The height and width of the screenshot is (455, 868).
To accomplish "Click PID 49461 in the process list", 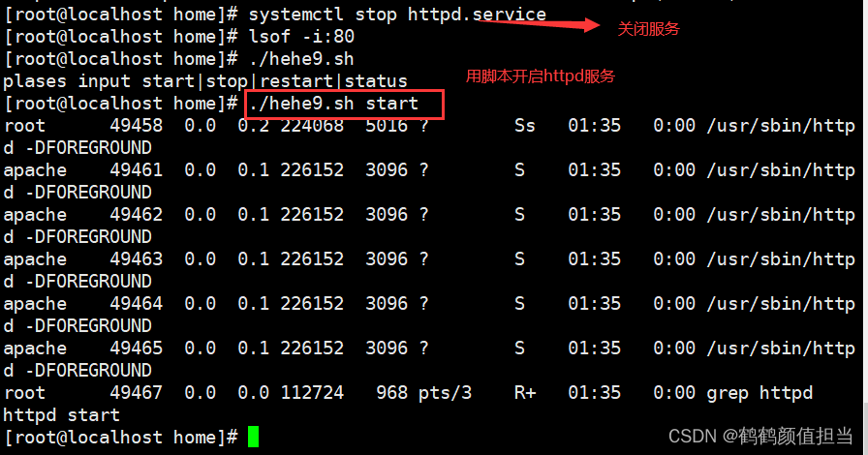I will click(x=137, y=170).
